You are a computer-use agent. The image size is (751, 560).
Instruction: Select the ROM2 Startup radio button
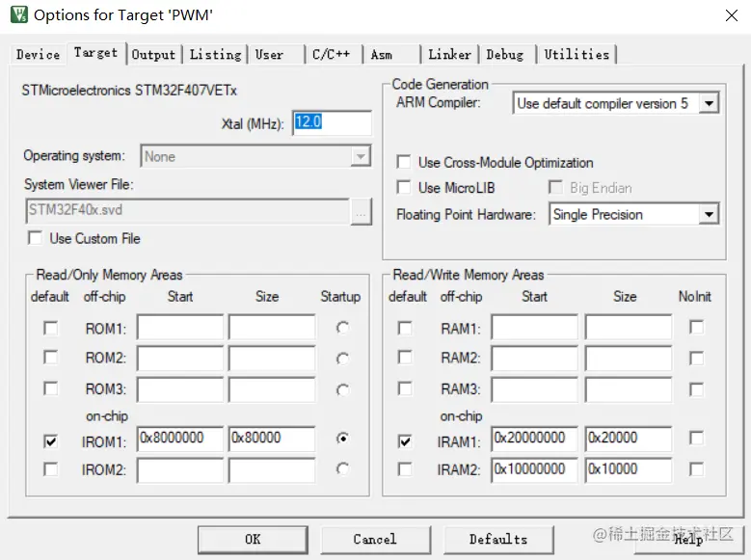(x=342, y=359)
